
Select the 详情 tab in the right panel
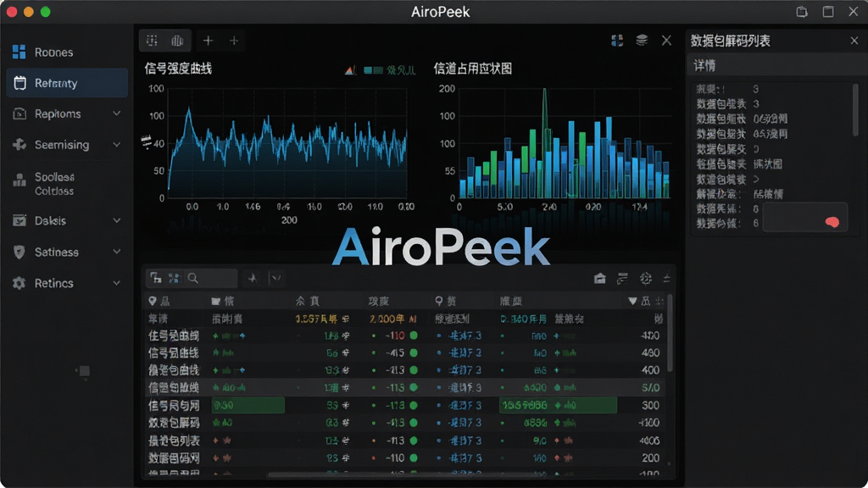704,66
